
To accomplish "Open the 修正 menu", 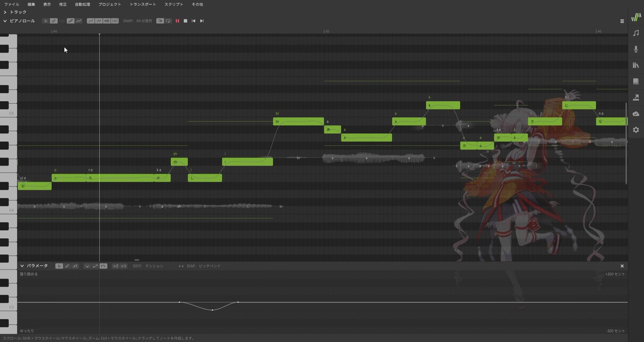I will coord(62,4).
